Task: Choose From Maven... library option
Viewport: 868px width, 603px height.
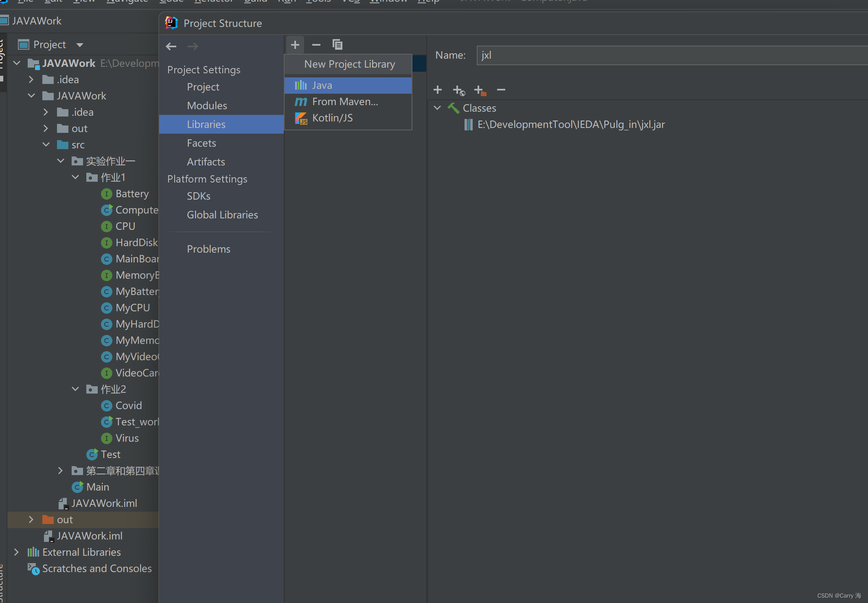Action: click(x=344, y=101)
